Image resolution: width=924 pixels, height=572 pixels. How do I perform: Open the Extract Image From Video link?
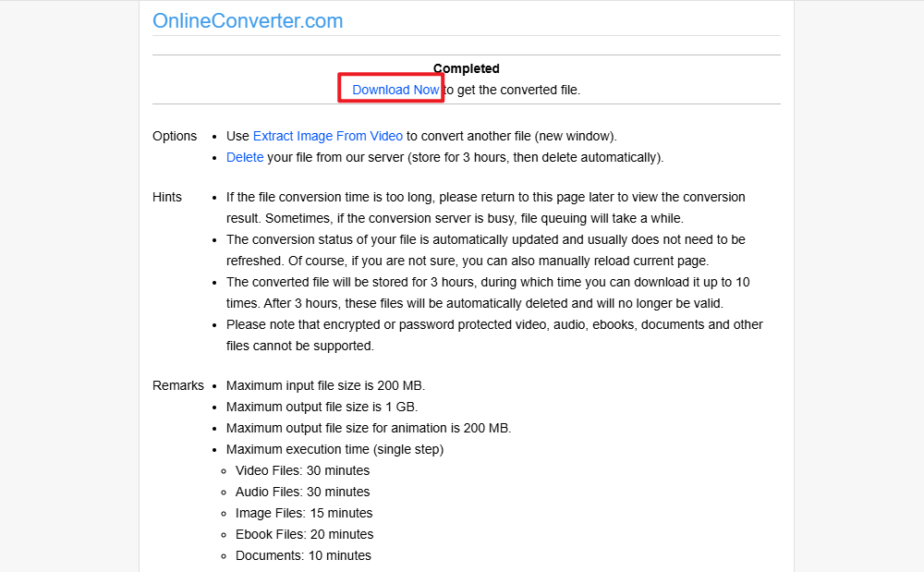(x=328, y=136)
